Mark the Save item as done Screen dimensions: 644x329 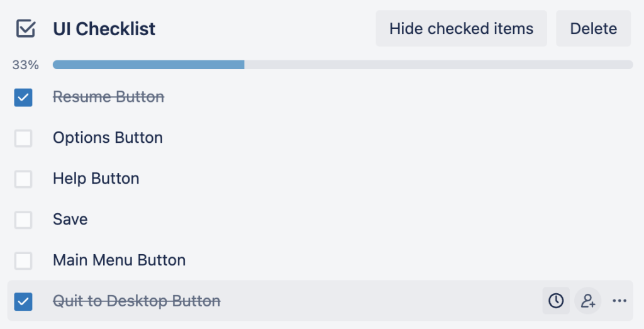point(23,220)
